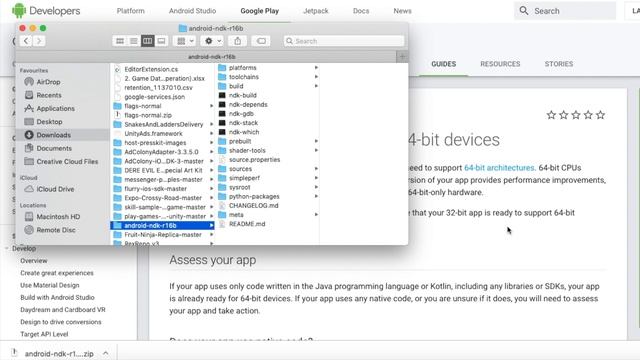640x360 pixels.
Task: Select Downloads in Finder sidebar
Action: [x=53, y=135]
